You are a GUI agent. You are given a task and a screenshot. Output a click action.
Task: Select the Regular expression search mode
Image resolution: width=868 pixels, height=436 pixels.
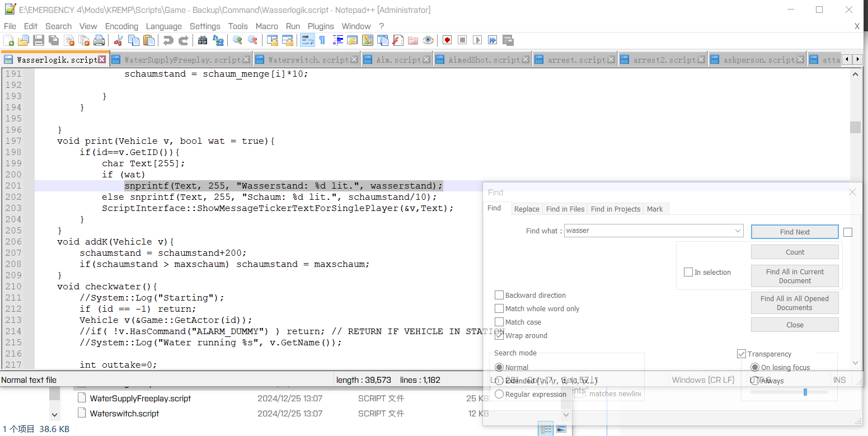coord(499,394)
